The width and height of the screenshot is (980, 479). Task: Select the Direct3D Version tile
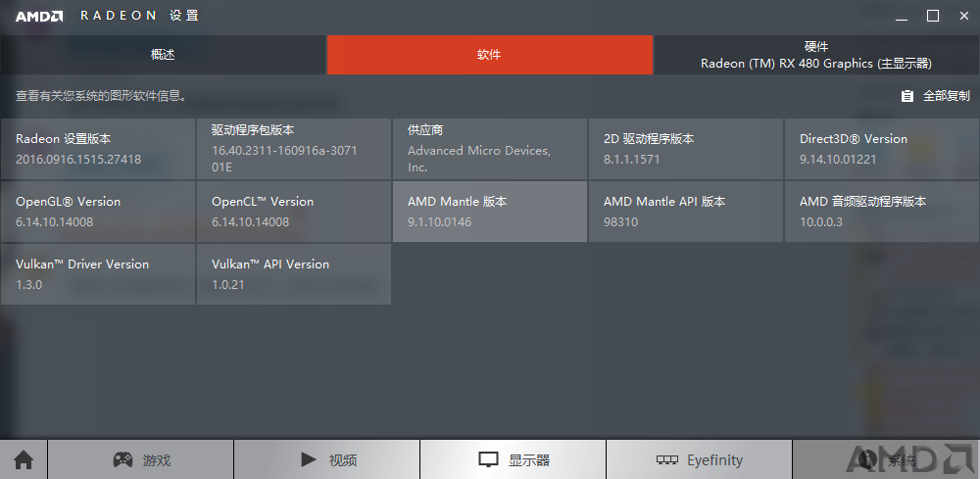pyautogui.click(x=882, y=149)
